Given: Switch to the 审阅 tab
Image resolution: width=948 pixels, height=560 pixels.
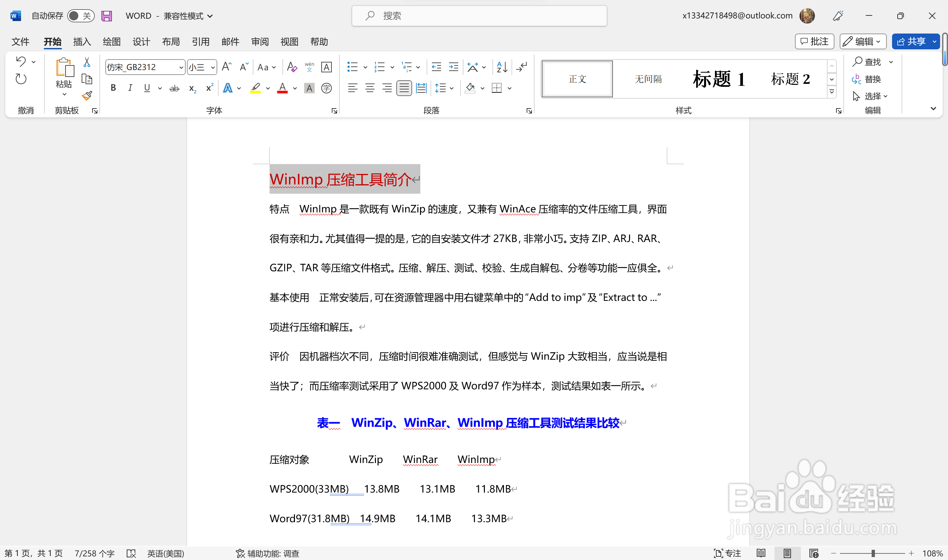Looking at the screenshot, I should (260, 41).
